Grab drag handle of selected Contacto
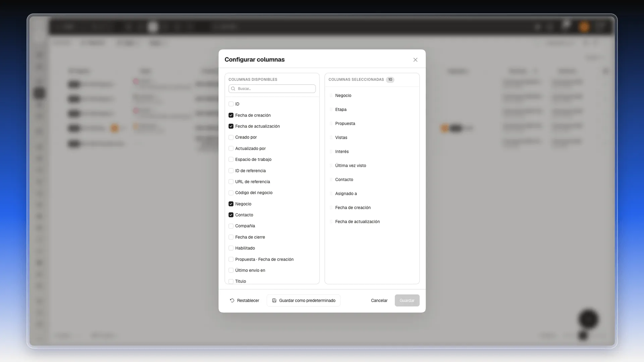Image resolution: width=644 pixels, height=362 pixels. click(x=331, y=180)
